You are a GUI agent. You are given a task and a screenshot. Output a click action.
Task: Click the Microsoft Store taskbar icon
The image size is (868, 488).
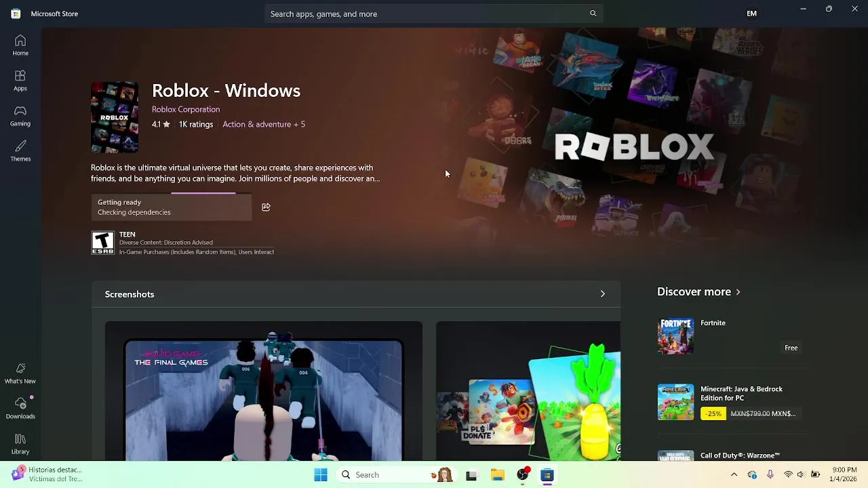(x=547, y=475)
